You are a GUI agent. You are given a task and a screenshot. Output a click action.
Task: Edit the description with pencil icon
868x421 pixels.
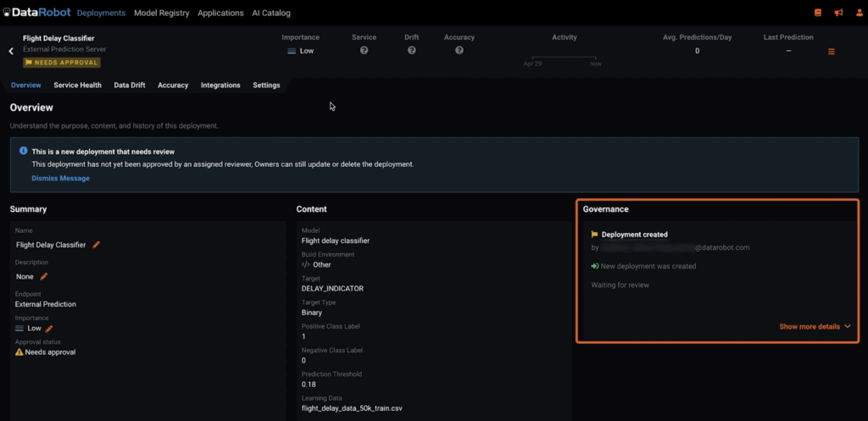[x=44, y=276]
